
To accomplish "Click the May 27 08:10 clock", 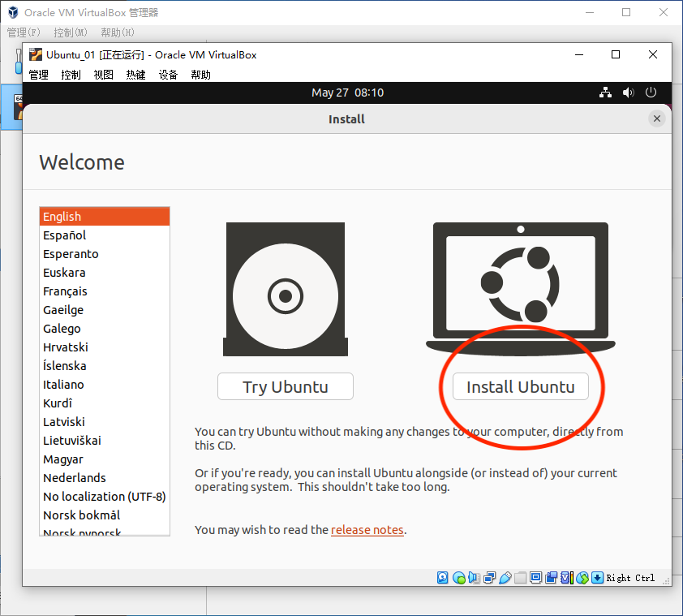I will pyautogui.click(x=348, y=93).
